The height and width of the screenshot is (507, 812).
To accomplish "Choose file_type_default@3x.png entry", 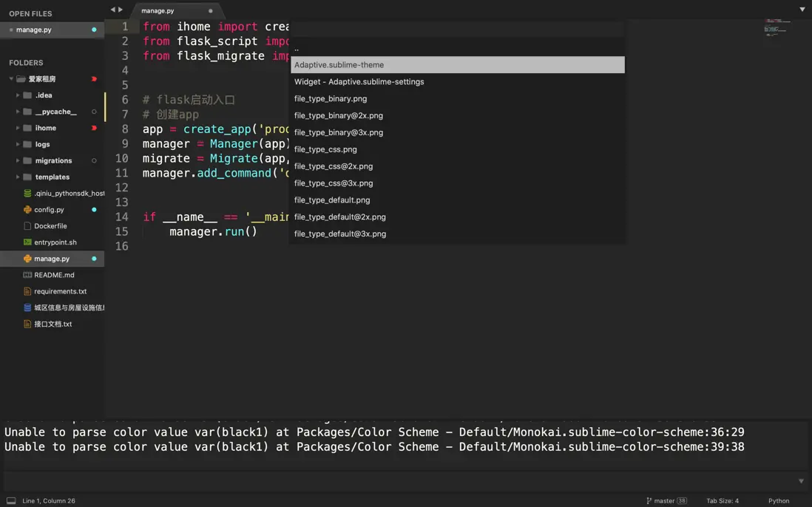I will (457, 234).
